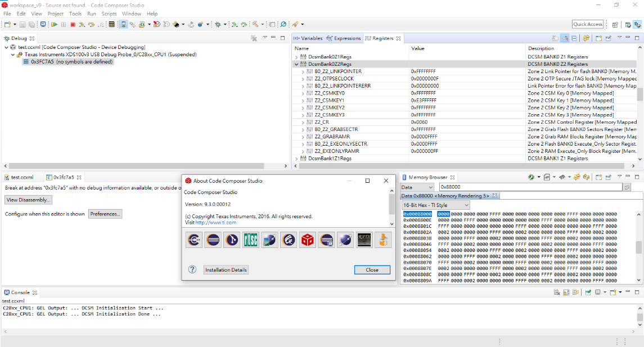The height and width of the screenshot is (347, 644).
Task: Switch to the test.ccxml editor tab
Action: pyautogui.click(x=19, y=177)
